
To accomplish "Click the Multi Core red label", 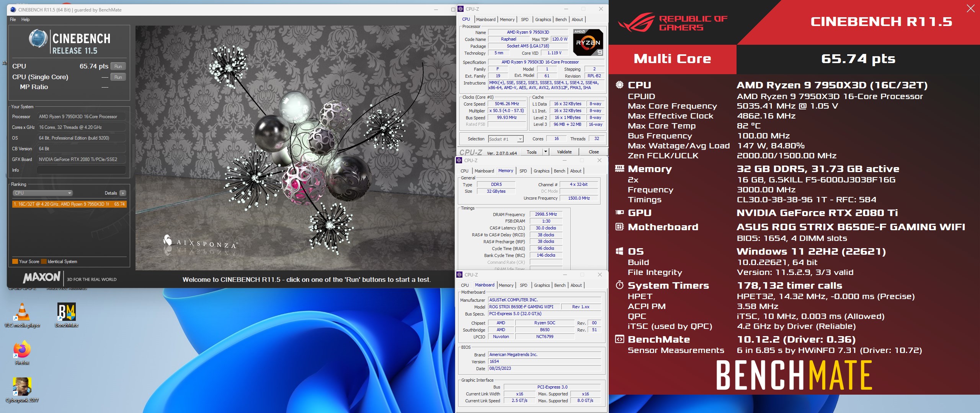I will coord(672,59).
